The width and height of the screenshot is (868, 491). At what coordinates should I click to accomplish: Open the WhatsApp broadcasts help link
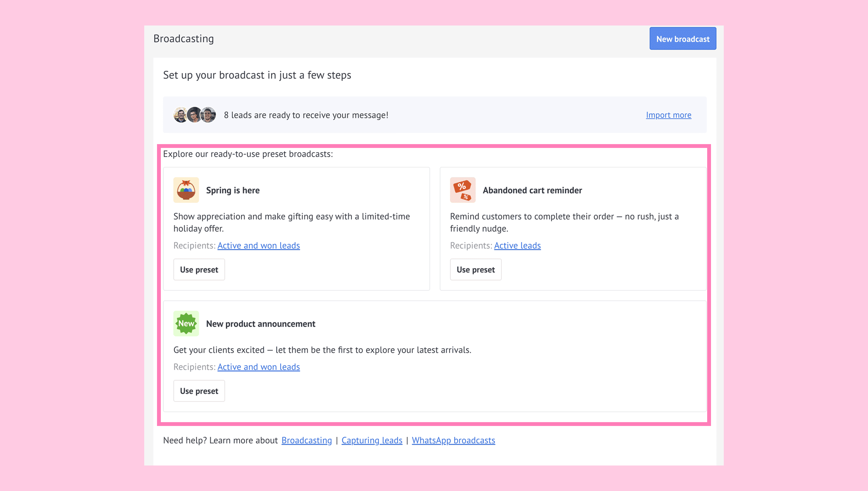453,441
